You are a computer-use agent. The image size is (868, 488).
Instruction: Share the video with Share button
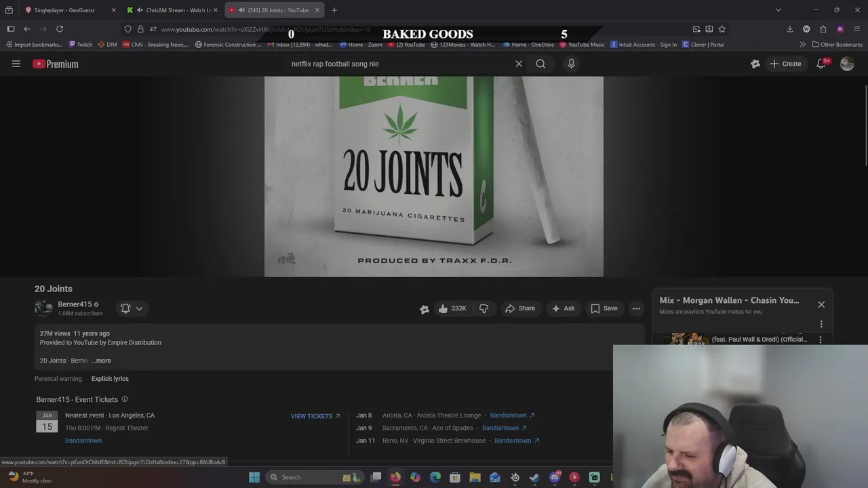520,308
